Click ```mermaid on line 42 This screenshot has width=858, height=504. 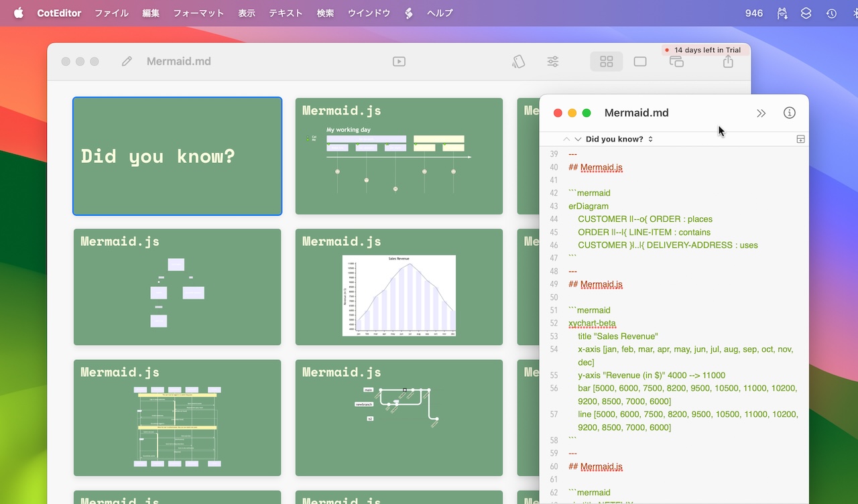[589, 193]
